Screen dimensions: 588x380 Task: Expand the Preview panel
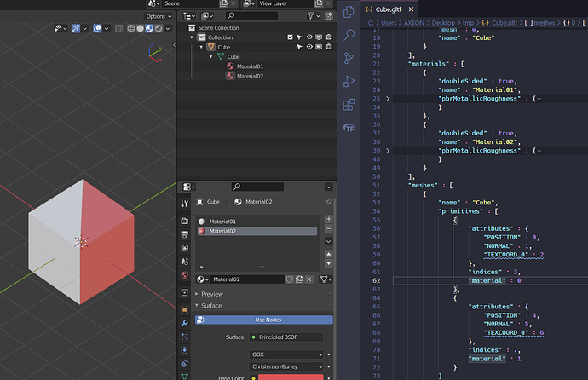[212, 294]
